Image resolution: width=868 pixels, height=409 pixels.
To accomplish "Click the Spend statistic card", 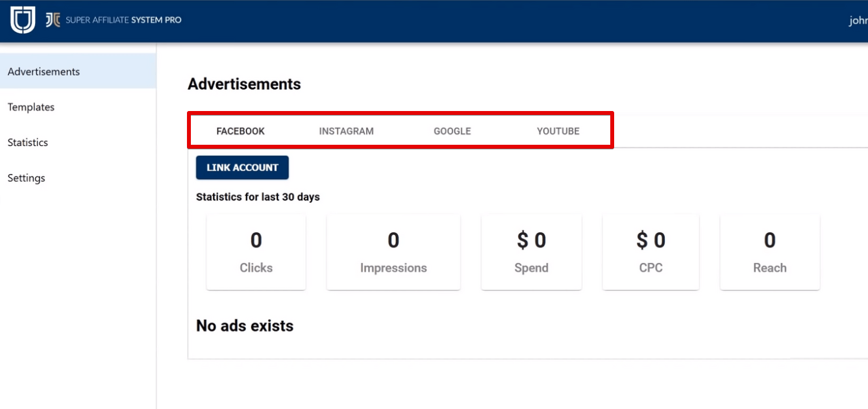I will pyautogui.click(x=531, y=252).
